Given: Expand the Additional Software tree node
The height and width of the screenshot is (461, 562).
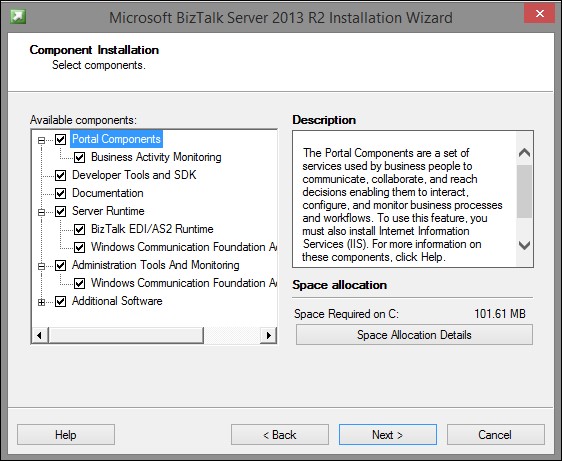Looking at the screenshot, I should point(42,302).
